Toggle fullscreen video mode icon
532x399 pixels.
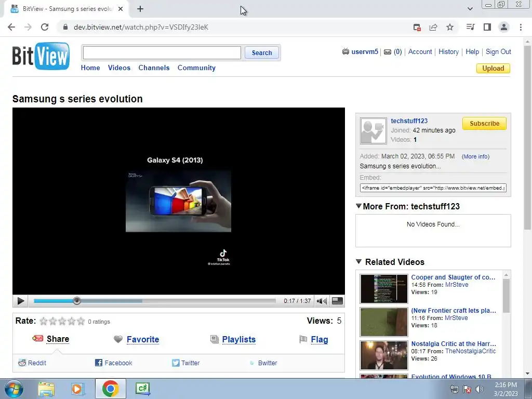[337, 301]
